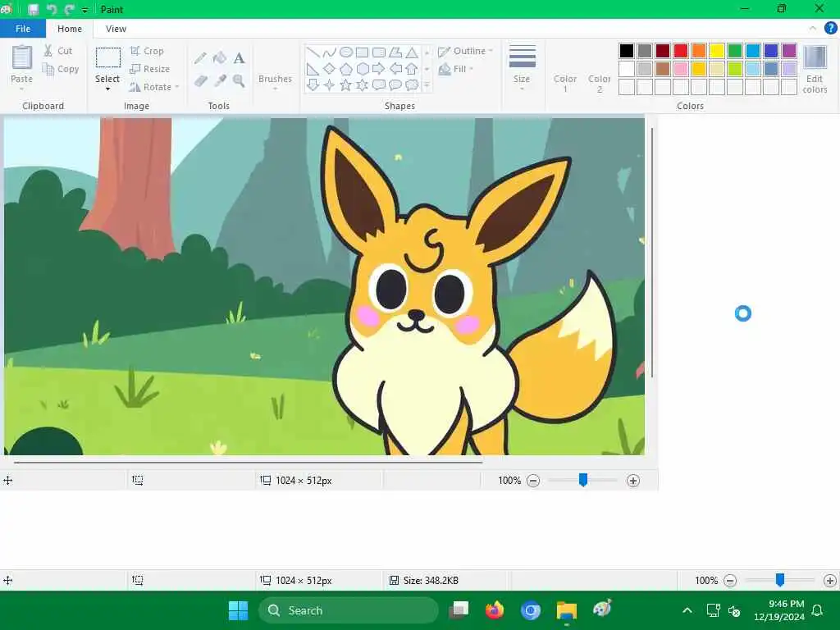
Task: Select the Magnifier tool
Action: tap(239, 81)
